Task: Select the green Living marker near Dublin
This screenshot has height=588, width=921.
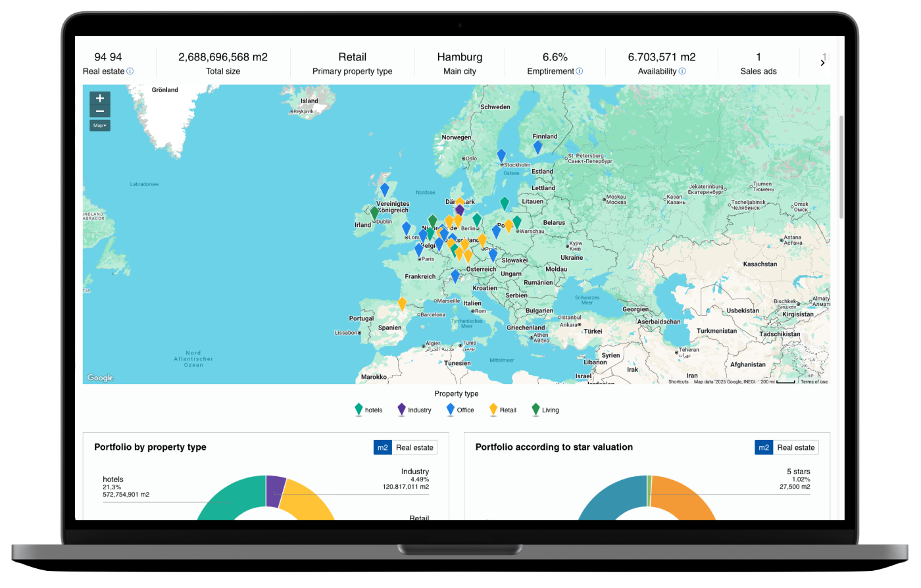Action: click(374, 213)
